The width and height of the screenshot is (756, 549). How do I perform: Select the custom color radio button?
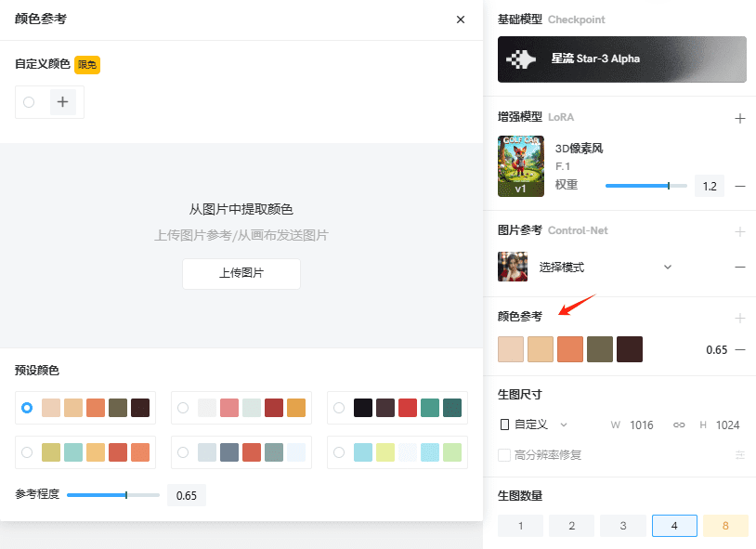tap(29, 102)
